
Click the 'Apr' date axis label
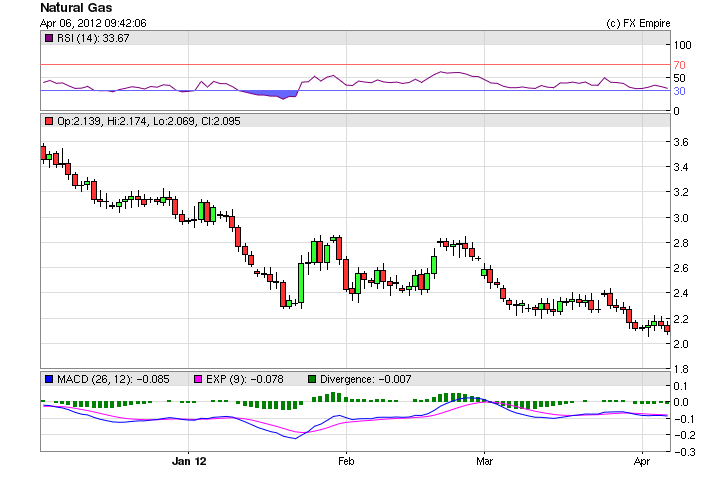pyautogui.click(x=642, y=461)
